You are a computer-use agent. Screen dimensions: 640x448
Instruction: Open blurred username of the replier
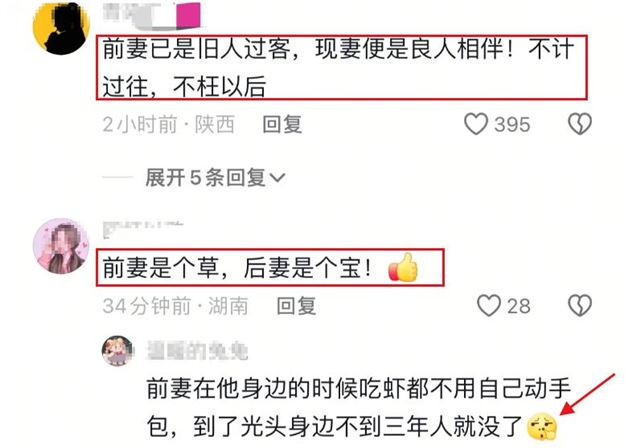click(x=197, y=351)
